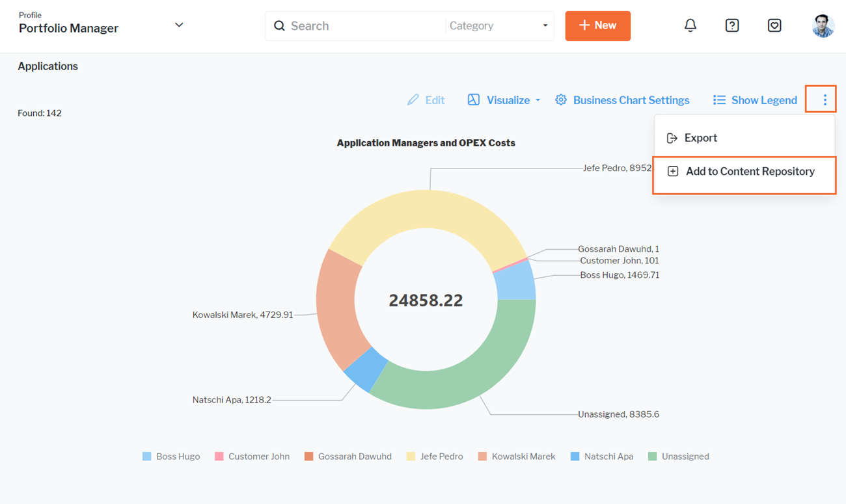Click the Visualize chart icon
Screen dimensions: 846x504
[474, 99]
